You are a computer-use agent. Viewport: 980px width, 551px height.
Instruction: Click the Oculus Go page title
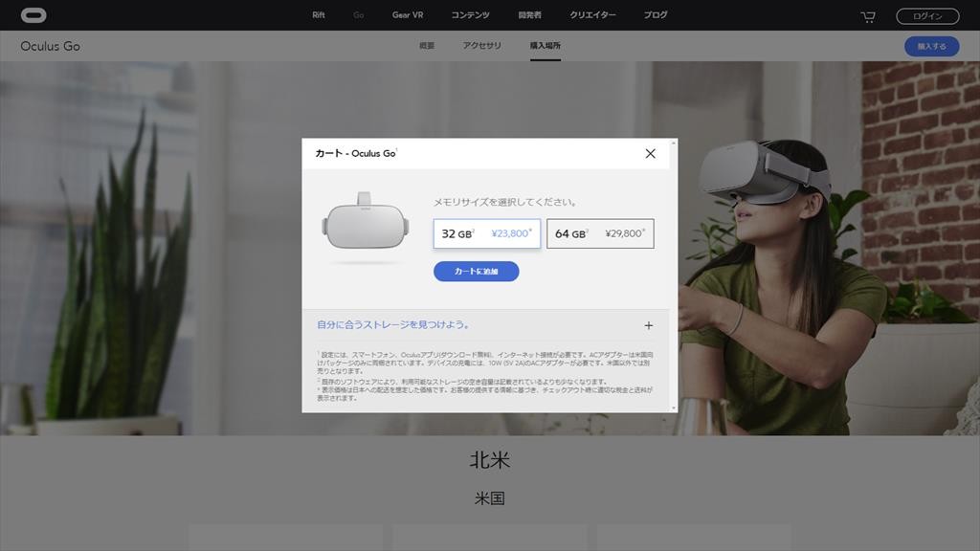[50, 46]
